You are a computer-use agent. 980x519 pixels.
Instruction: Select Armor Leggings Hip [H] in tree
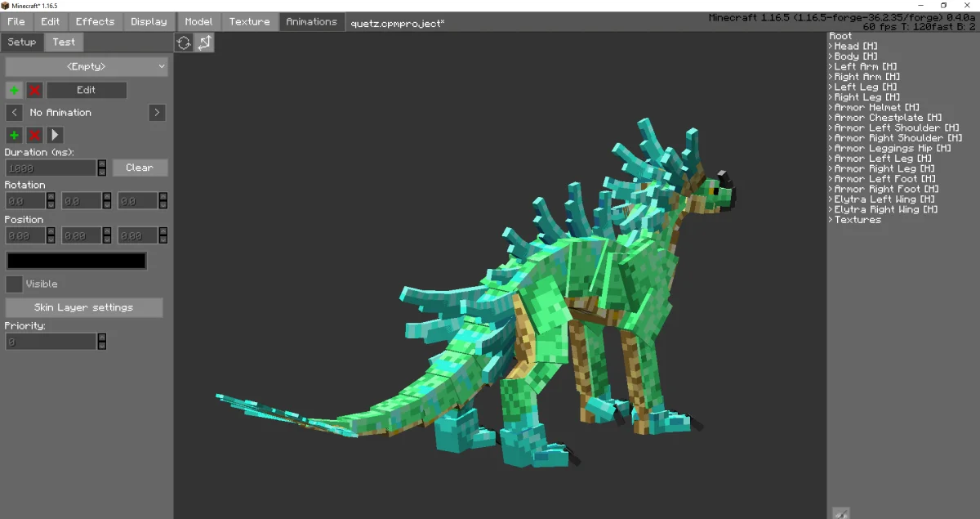893,149
